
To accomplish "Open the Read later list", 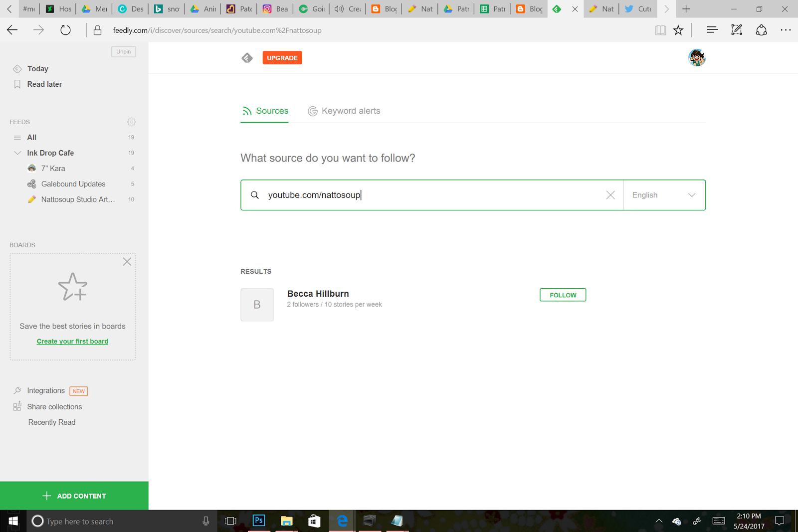I will coord(44,84).
